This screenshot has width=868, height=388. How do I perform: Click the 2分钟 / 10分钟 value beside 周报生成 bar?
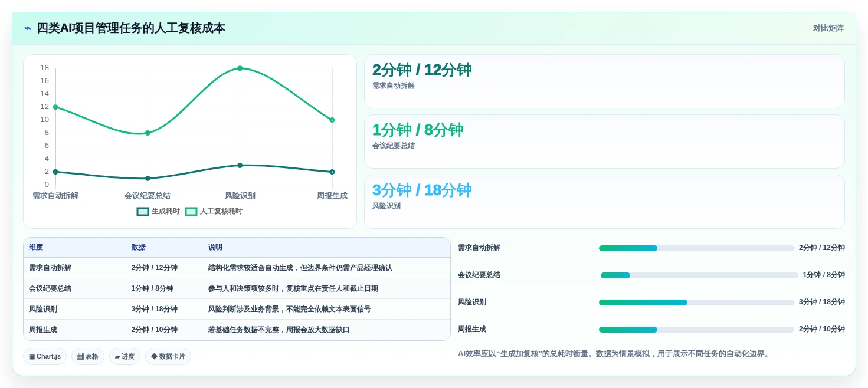click(822, 330)
